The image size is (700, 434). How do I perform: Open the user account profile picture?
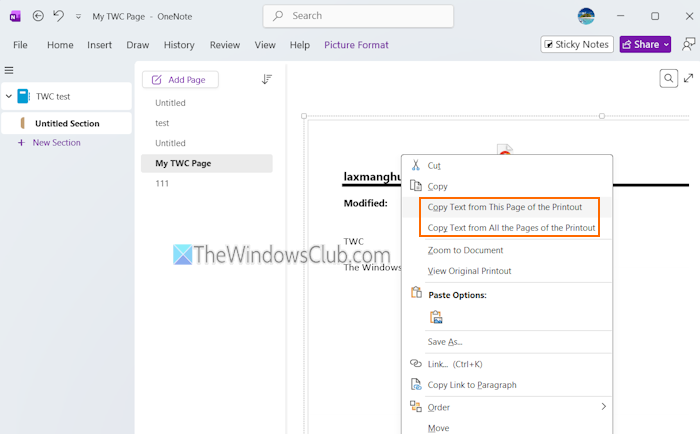click(586, 16)
